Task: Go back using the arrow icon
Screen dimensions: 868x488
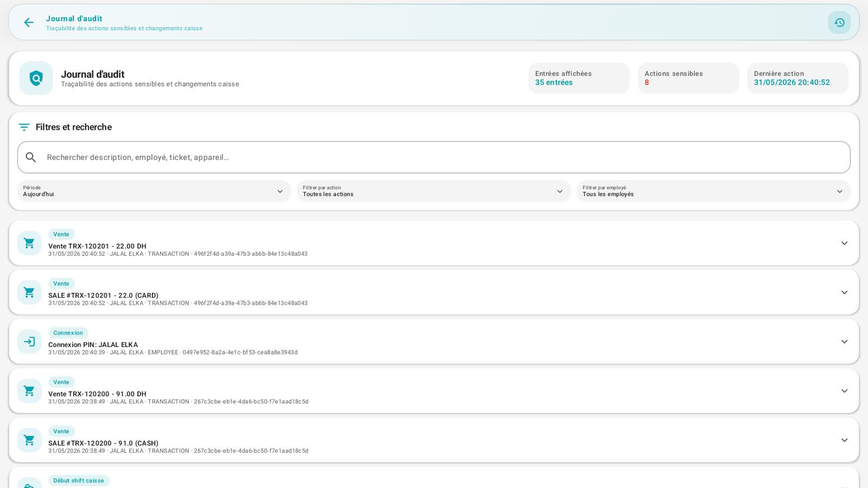Action: [28, 22]
